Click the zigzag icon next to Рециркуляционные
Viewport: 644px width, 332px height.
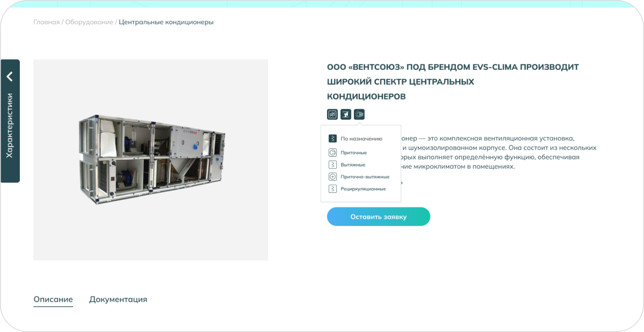point(332,189)
